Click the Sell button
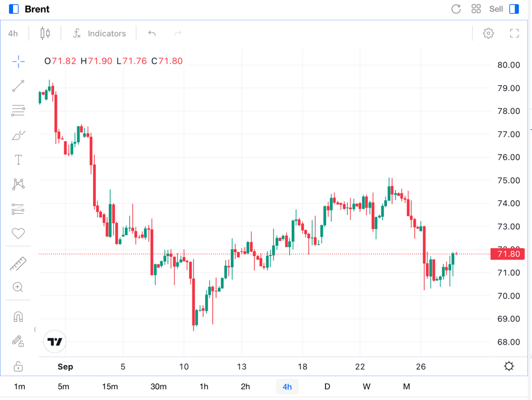 tap(496, 9)
